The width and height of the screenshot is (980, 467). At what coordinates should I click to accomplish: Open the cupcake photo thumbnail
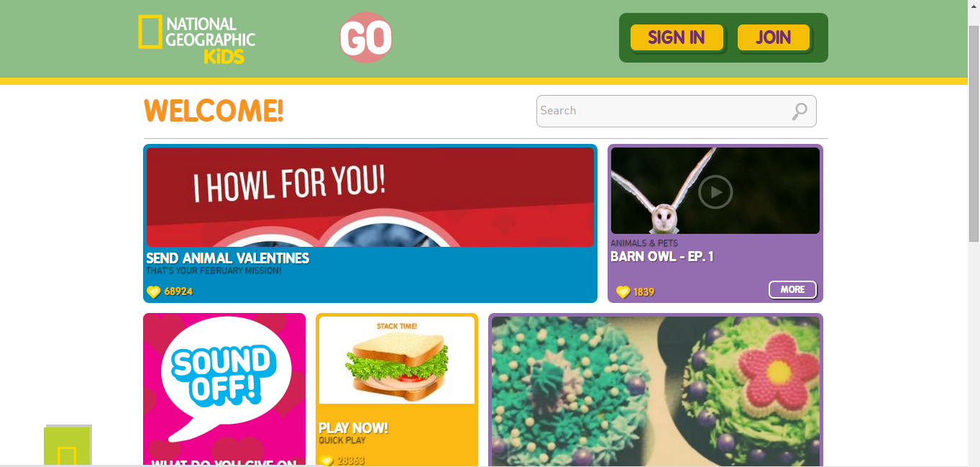click(655, 391)
